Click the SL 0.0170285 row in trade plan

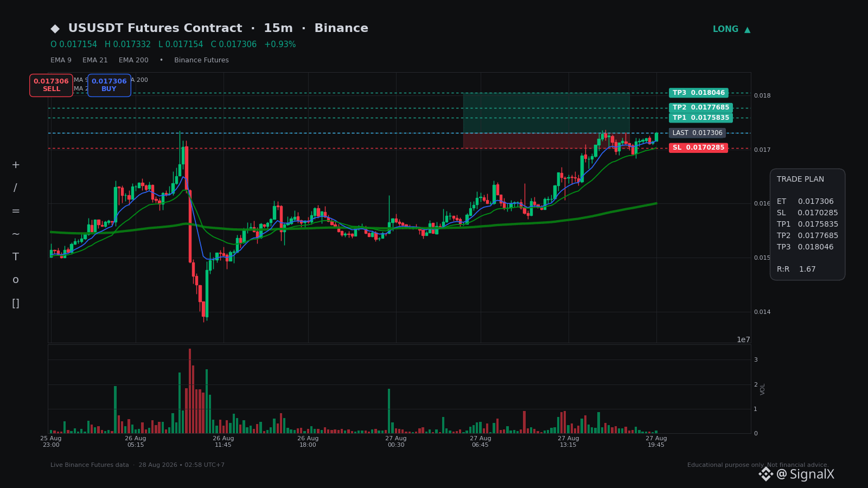tap(807, 213)
